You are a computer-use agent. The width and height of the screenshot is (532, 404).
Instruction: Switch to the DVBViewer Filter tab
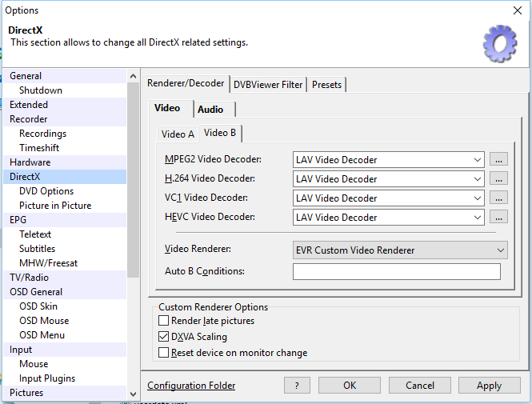(268, 85)
